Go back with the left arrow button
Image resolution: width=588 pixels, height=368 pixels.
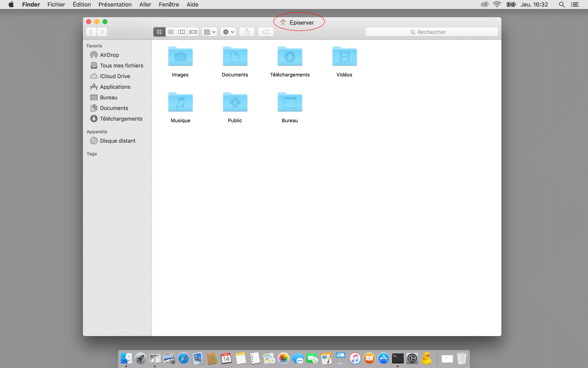(x=91, y=32)
